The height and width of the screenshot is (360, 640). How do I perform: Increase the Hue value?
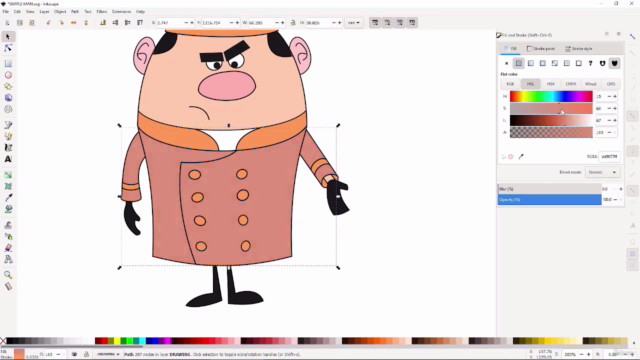pos(615,97)
